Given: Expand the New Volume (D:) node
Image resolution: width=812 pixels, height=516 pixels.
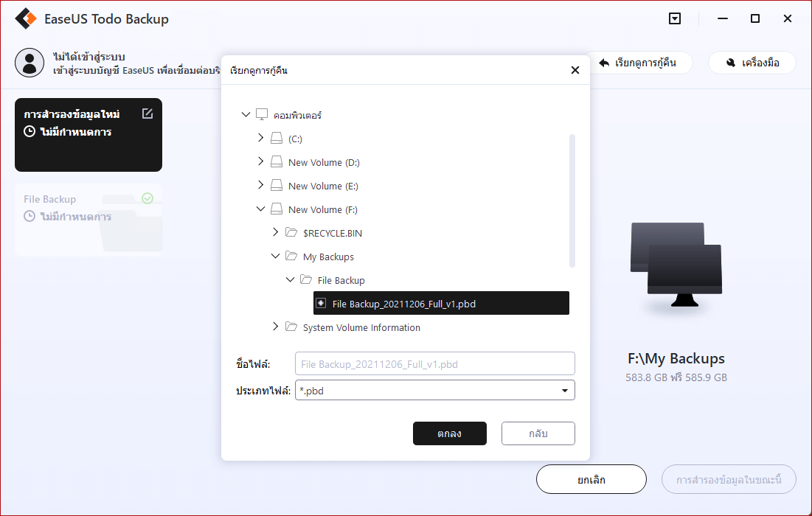Looking at the screenshot, I should (x=261, y=161).
